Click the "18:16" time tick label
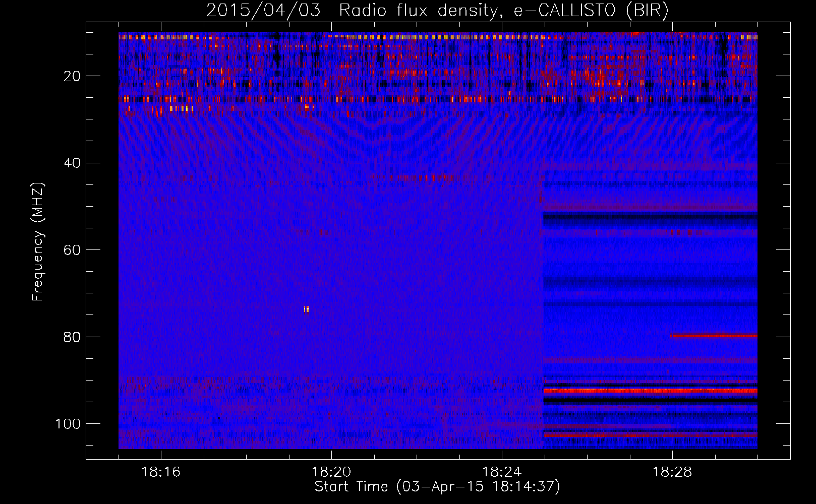 161,472
